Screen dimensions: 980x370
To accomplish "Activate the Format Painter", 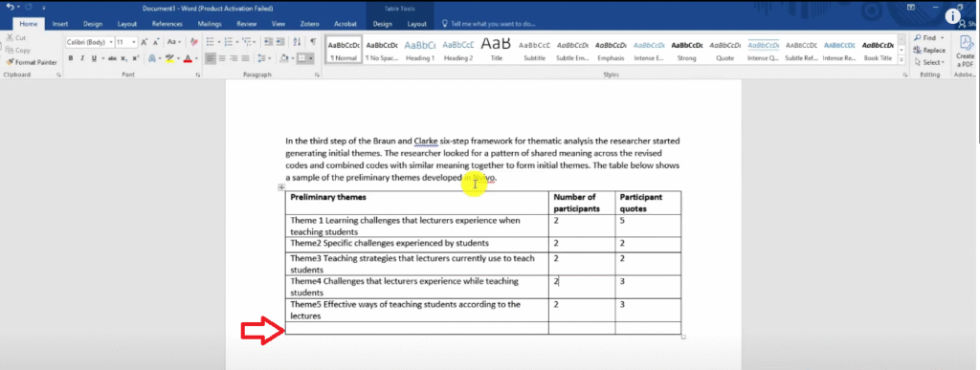I will (x=32, y=62).
